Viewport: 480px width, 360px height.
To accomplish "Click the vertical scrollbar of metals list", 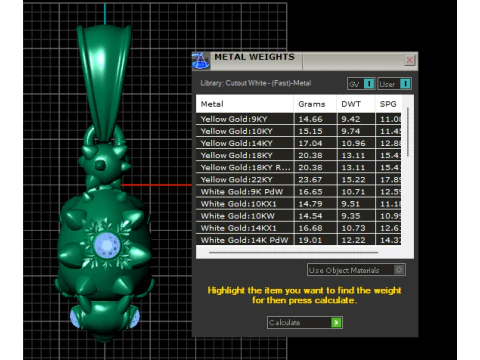I will click(x=408, y=132).
